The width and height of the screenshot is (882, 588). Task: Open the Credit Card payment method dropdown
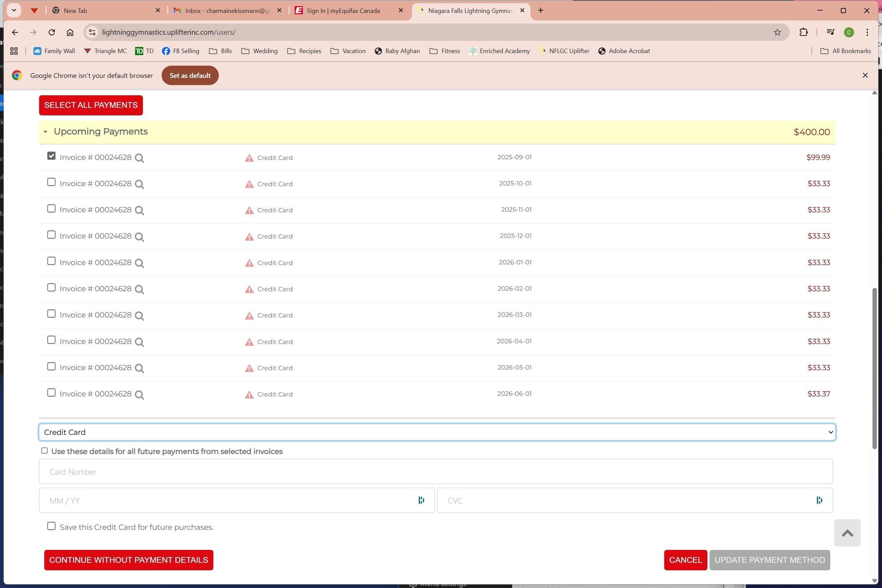pos(437,432)
